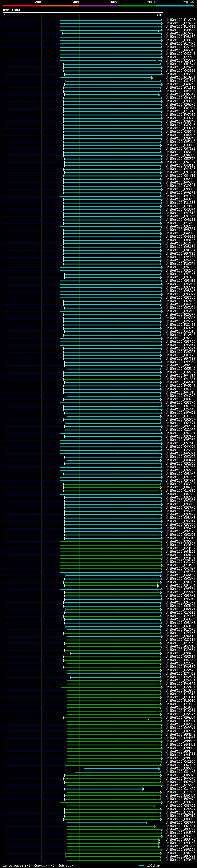This screenshot has width=197, height=868.
Task: Select the UniRef100_P13951 label
Action: [180, 78]
